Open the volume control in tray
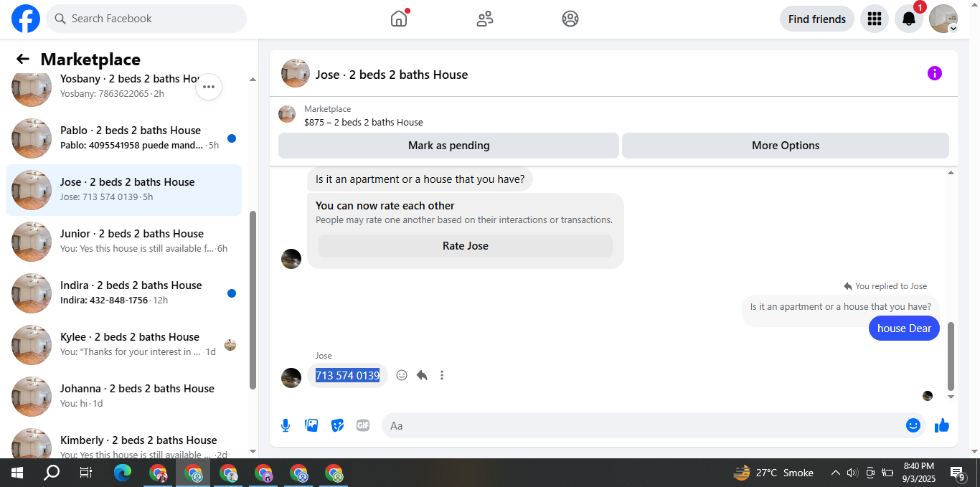980x487 pixels. 852,473
